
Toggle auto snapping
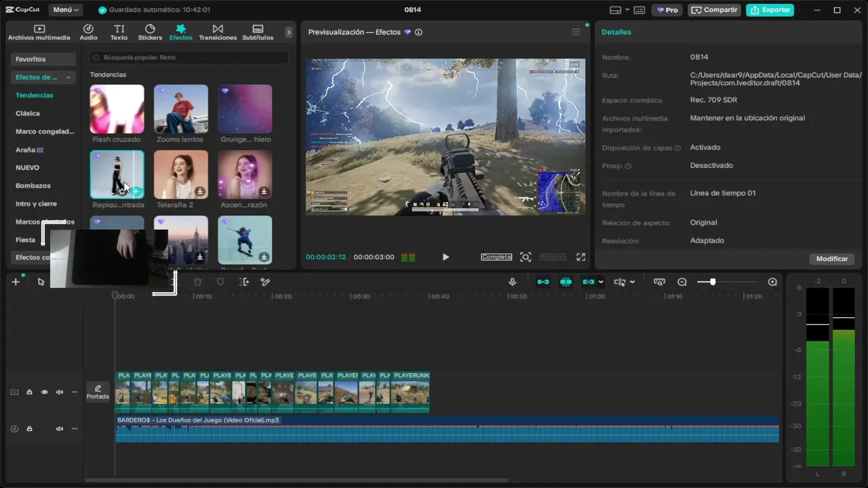[566, 282]
